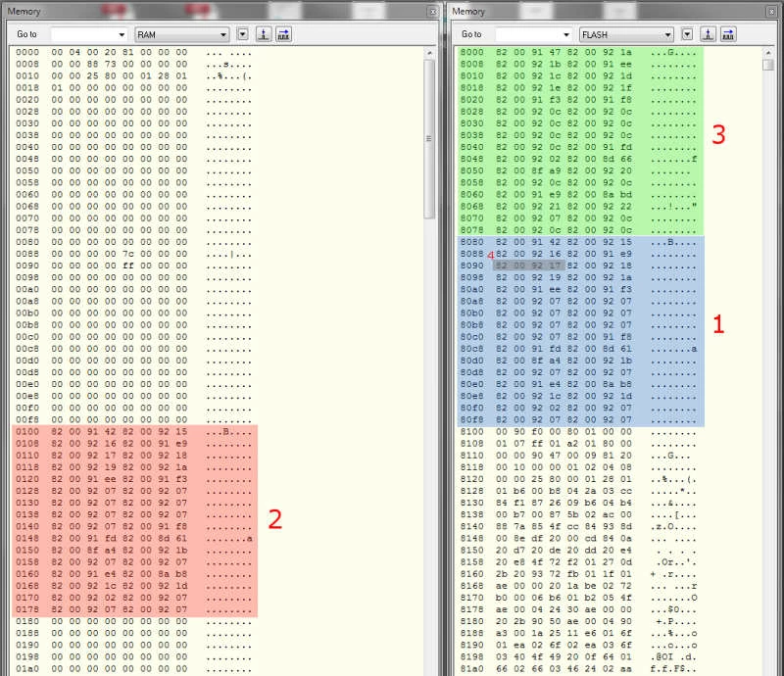Image resolution: width=784 pixels, height=676 pixels.
Task: Click the scrollbar thumb in the FLASH window
Action: pos(768,65)
